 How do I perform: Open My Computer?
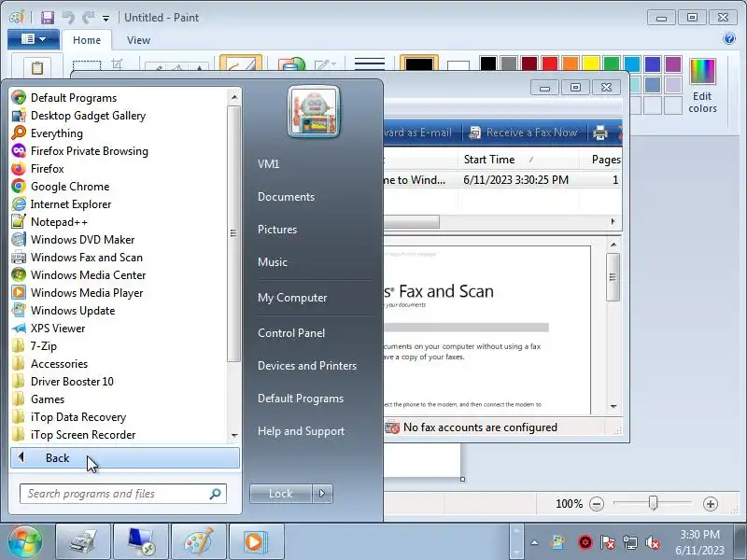click(x=292, y=298)
